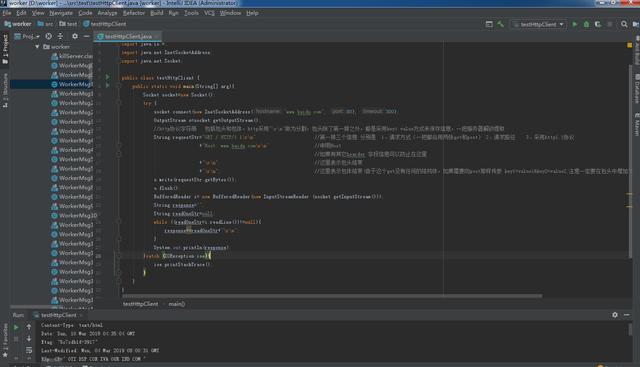Build project with the hammer icon
Image resolution: width=640 pixels, height=367 pixels.
click(501, 24)
